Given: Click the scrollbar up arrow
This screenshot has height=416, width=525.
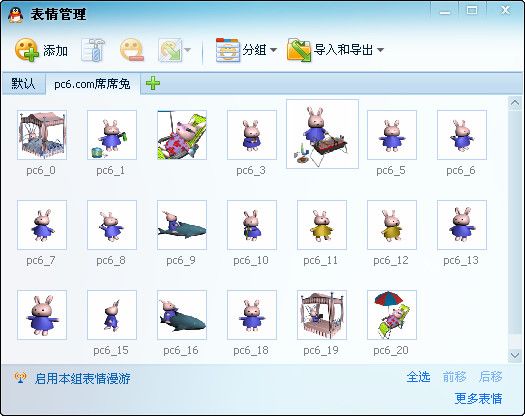Looking at the screenshot, I should coord(515,103).
